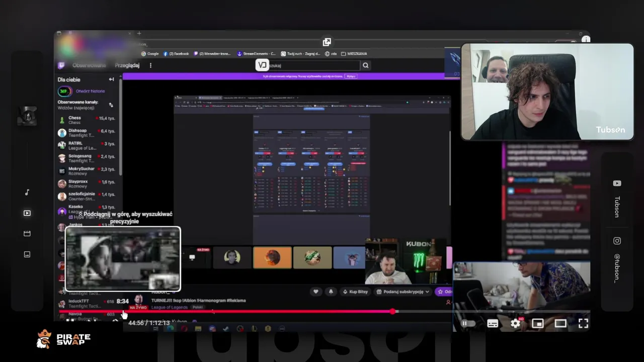The image size is (644, 362).
Task: Open the Google bookmark
Action: [x=150, y=54]
